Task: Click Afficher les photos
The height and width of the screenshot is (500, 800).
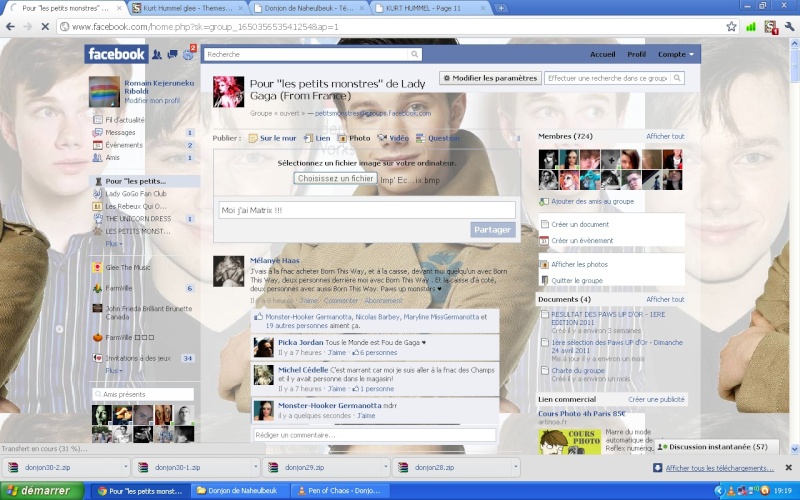Action: coord(580,264)
